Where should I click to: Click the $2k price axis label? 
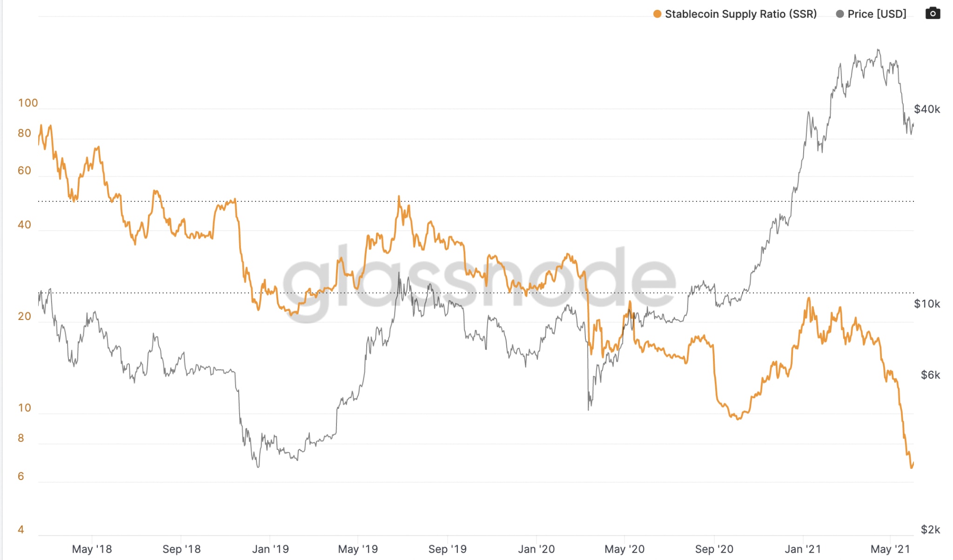pos(930,530)
